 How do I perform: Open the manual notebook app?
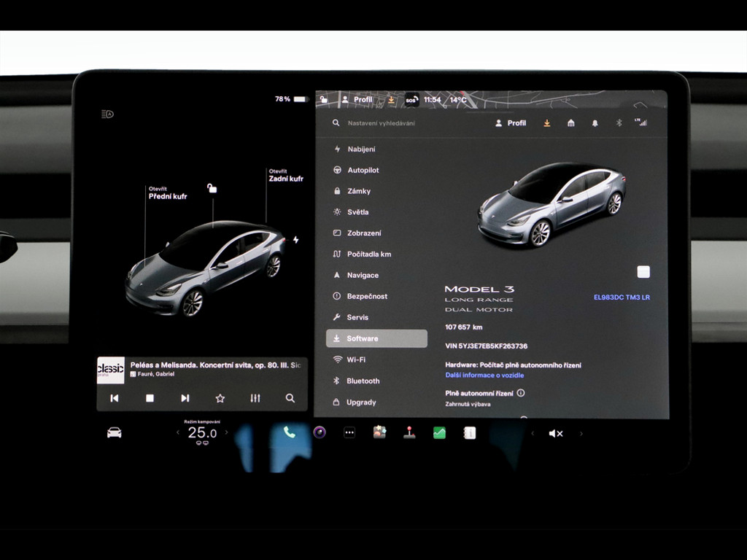(x=469, y=433)
